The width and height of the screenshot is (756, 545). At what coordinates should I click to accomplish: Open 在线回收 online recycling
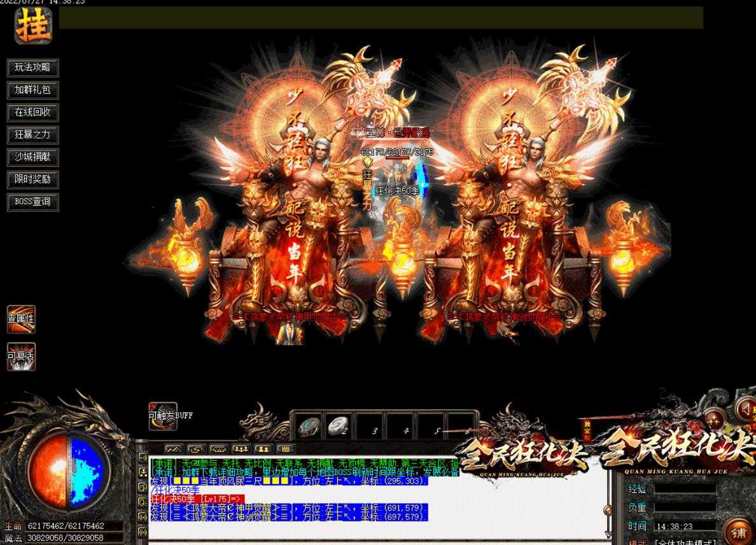pyautogui.click(x=32, y=112)
